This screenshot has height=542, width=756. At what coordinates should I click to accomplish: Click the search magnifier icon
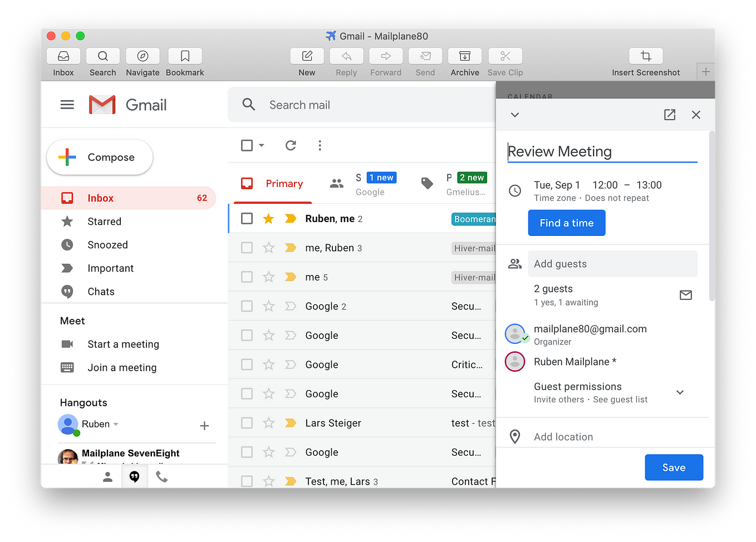[x=249, y=105]
